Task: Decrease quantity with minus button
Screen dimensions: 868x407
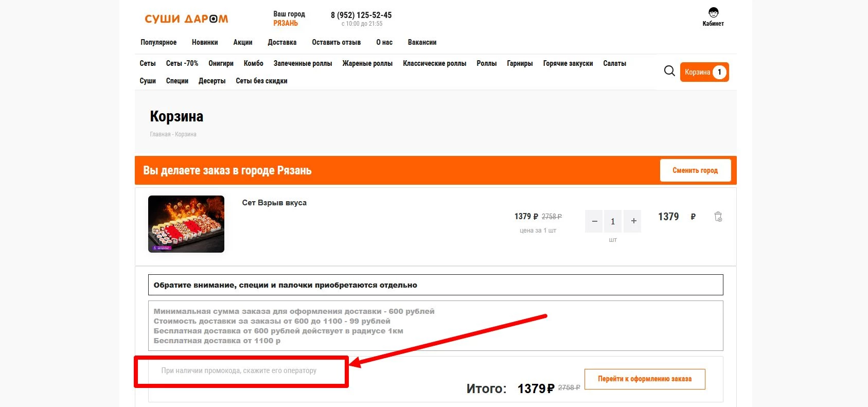Action: pyautogui.click(x=594, y=221)
